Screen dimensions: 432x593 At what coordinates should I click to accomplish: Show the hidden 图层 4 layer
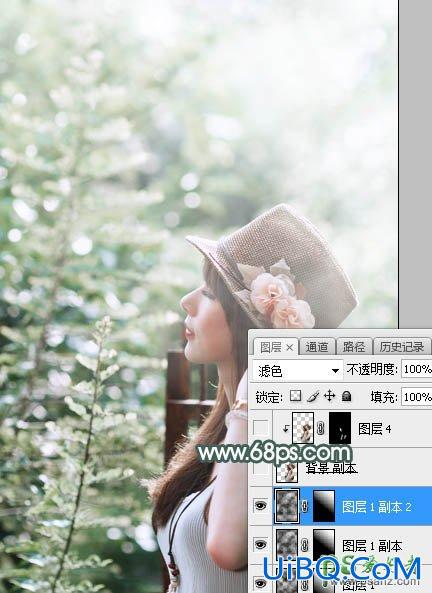point(260,428)
